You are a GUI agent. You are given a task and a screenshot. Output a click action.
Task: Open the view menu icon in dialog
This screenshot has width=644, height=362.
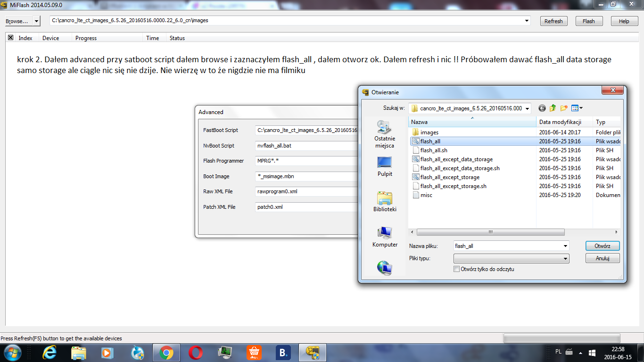pos(577,108)
